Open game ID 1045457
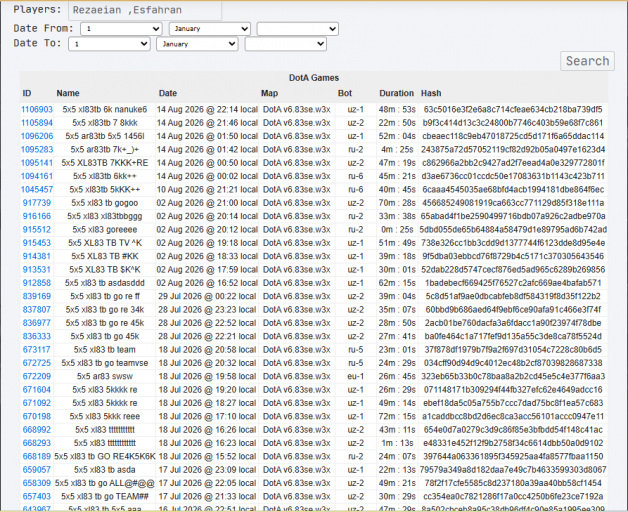The width and height of the screenshot is (628, 512). click(37, 189)
